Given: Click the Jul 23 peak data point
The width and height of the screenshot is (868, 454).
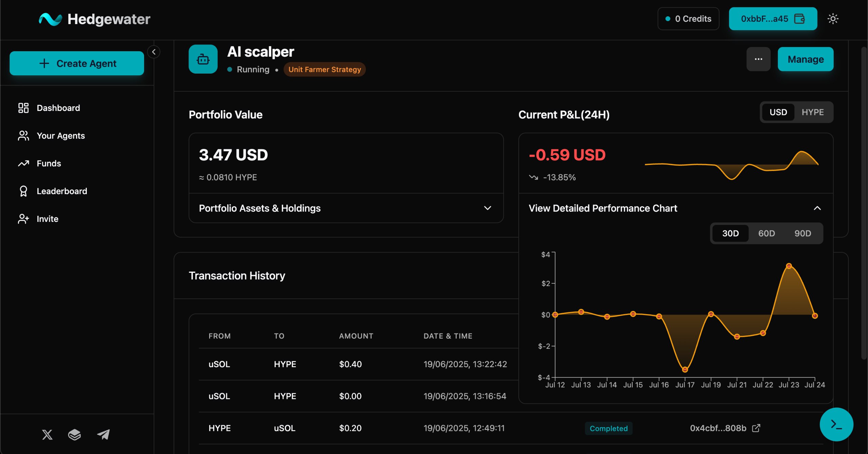Looking at the screenshot, I should point(789,266).
